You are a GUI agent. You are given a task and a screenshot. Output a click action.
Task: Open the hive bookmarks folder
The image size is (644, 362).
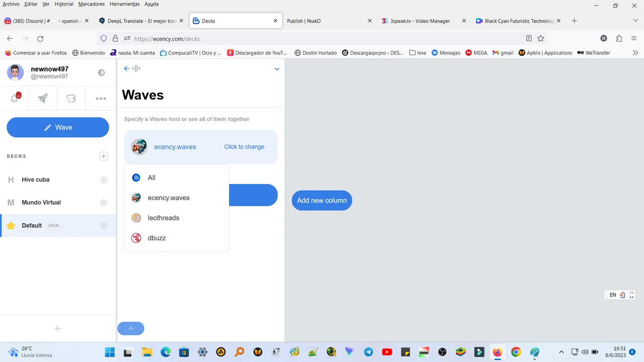click(x=418, y=53)
